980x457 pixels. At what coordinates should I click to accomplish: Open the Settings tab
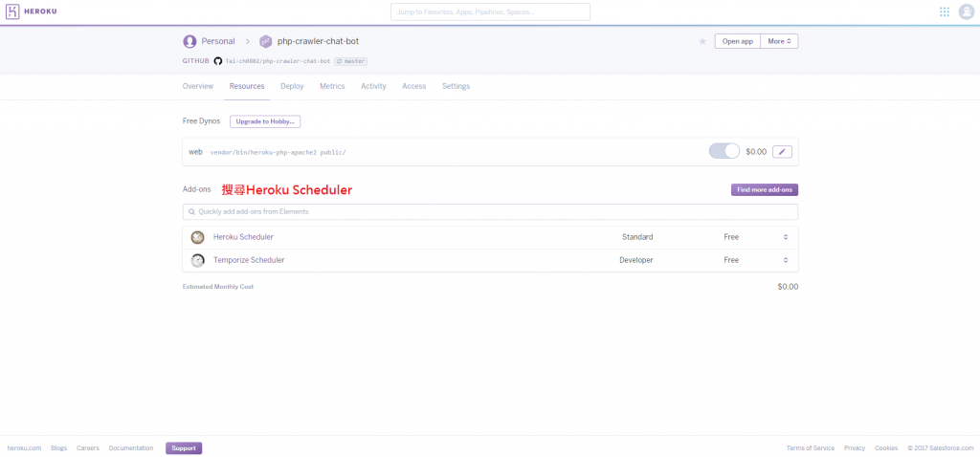(x=456, y=86)
